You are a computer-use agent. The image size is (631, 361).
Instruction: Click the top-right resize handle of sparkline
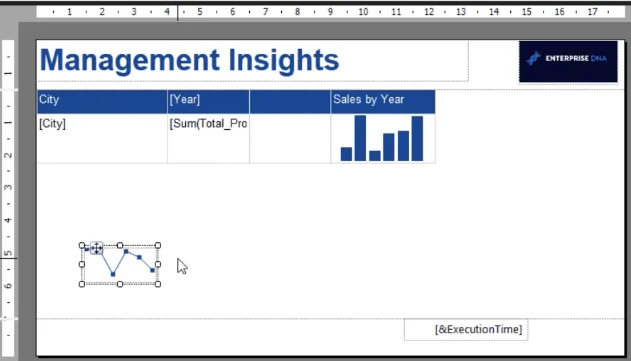[158, 245]
